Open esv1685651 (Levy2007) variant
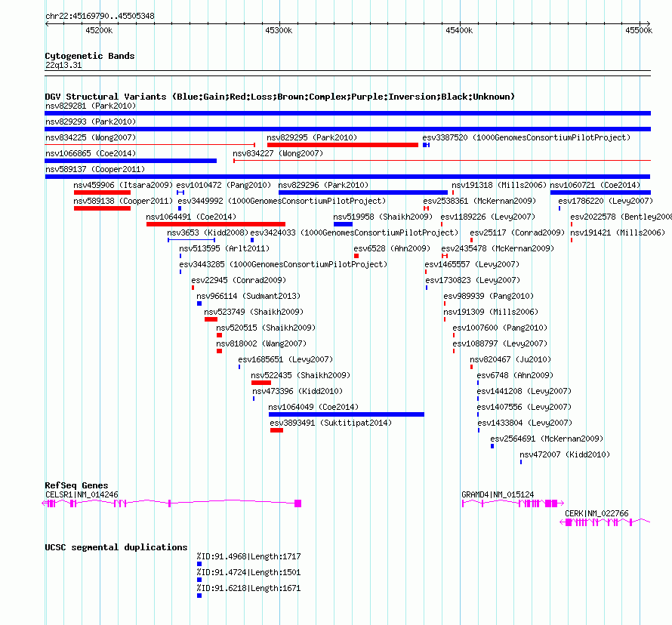 [x=285, y=359]
